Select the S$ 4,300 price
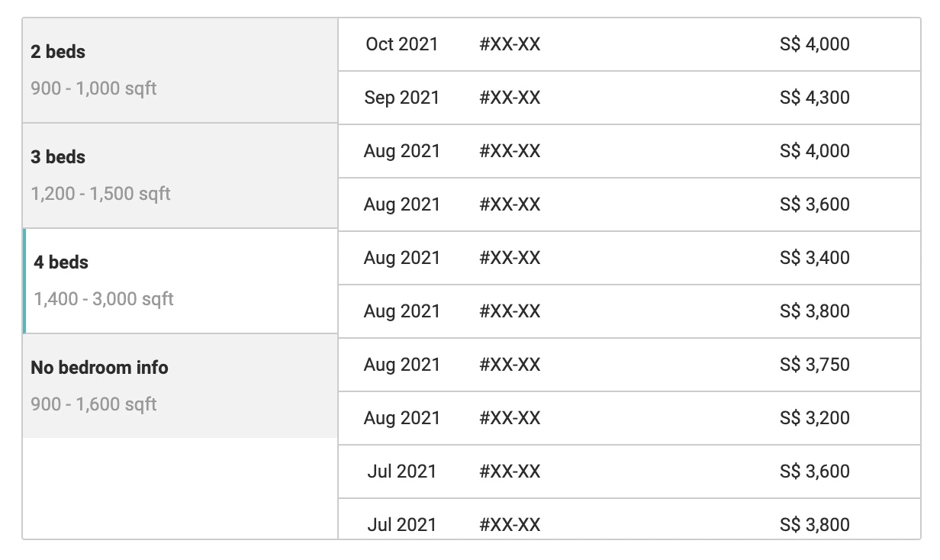This screenshot has height=560, width=940. pyautogui.click(x=814, y=98)
